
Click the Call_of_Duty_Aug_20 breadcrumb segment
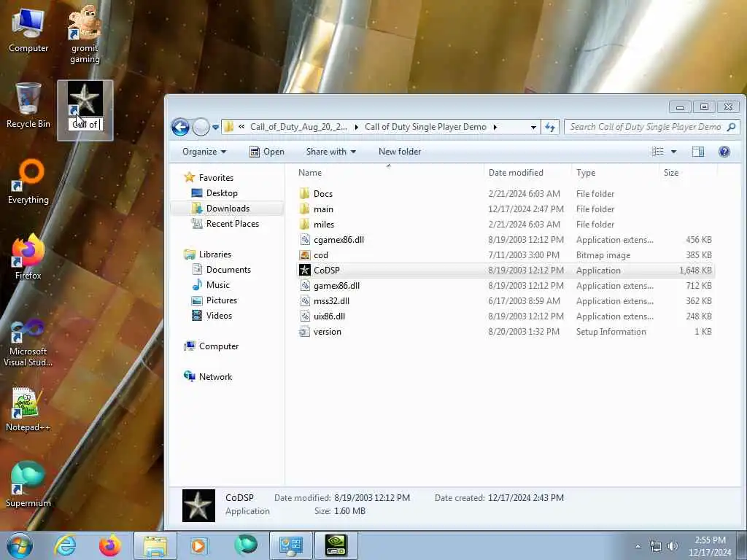(x=298, y=127)
